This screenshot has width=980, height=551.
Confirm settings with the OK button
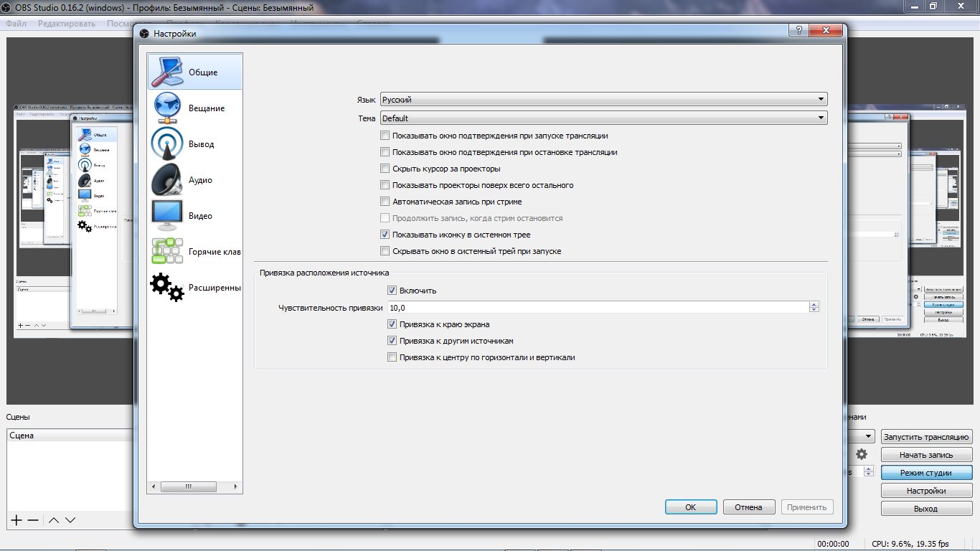[x=691, y=507]
